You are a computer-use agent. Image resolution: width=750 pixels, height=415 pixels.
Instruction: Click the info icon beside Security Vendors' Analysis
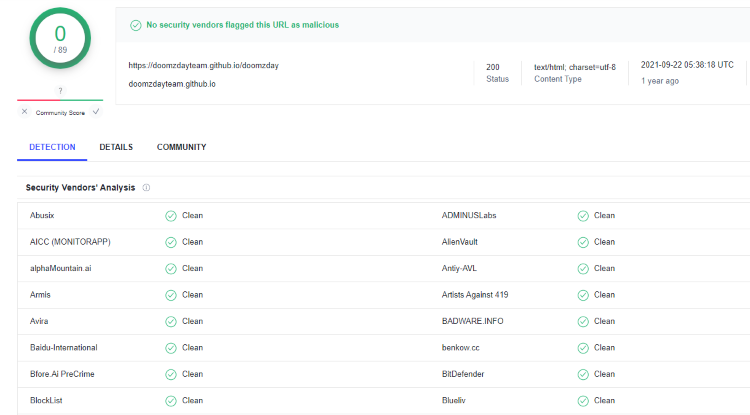pyautogui.click(x=146, y=187)
